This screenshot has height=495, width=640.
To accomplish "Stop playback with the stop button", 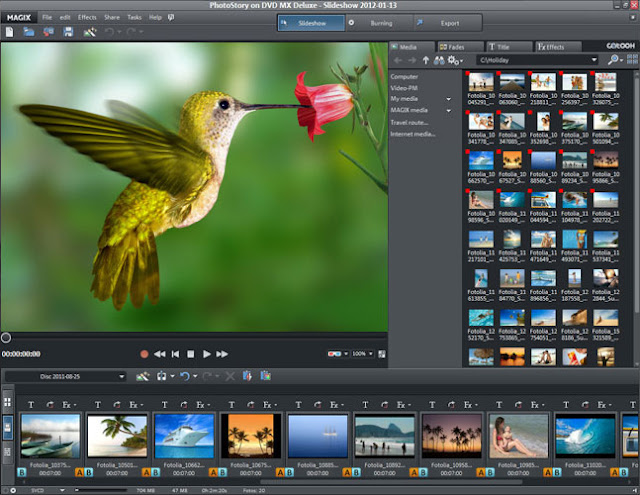I will click(x=191, y=354).
